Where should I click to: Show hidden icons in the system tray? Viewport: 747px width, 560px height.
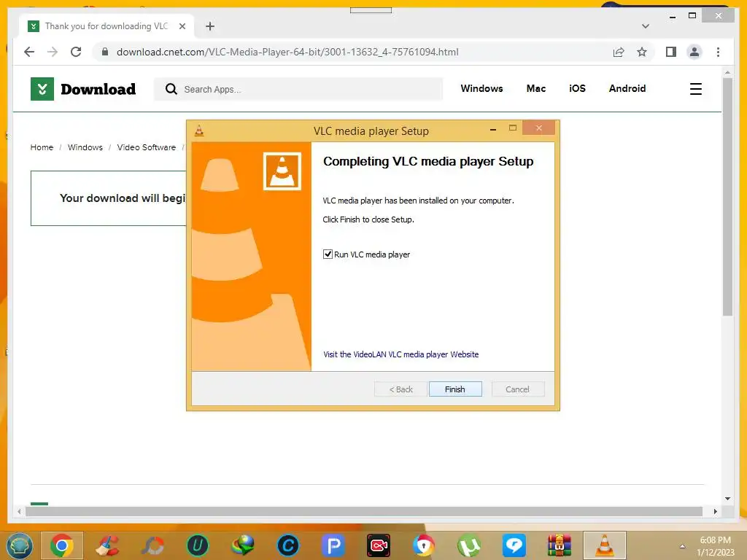click(682, 546)
